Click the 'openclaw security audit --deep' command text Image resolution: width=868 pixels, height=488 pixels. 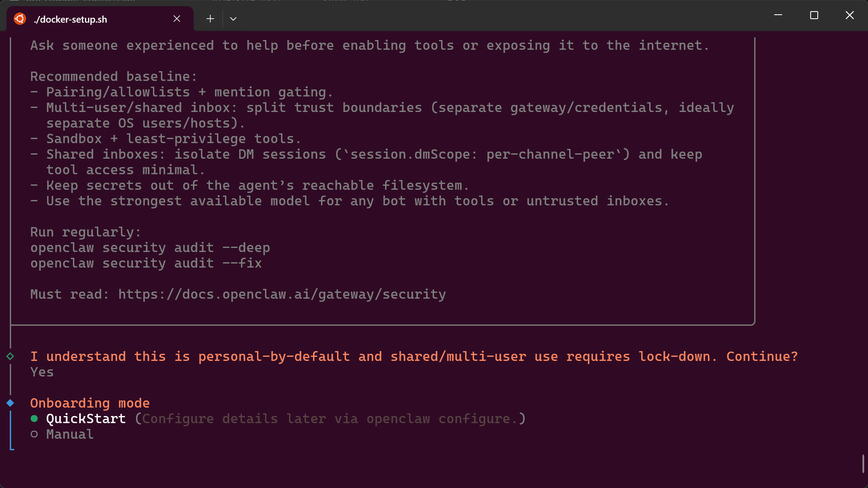(150, 248)
